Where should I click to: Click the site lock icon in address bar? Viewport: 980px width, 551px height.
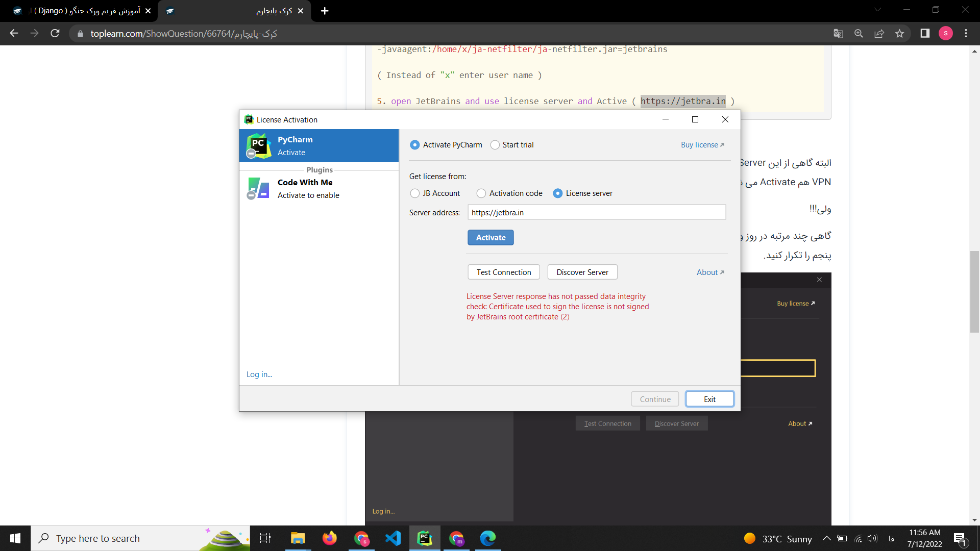pyautogui.click(x=80, y=34)
